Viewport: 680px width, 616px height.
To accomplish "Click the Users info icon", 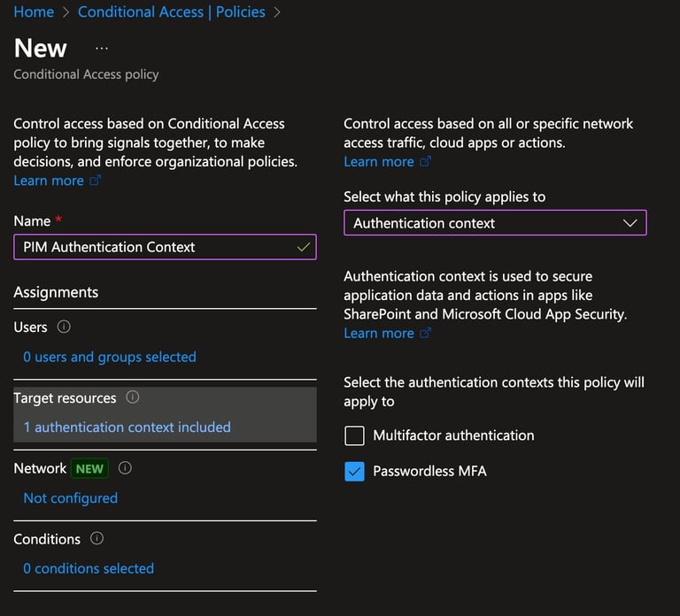I will pos(64,327).
